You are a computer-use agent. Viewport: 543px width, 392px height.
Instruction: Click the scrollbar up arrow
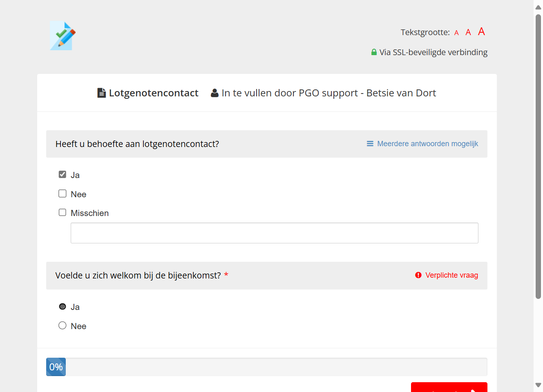point(538,7)
